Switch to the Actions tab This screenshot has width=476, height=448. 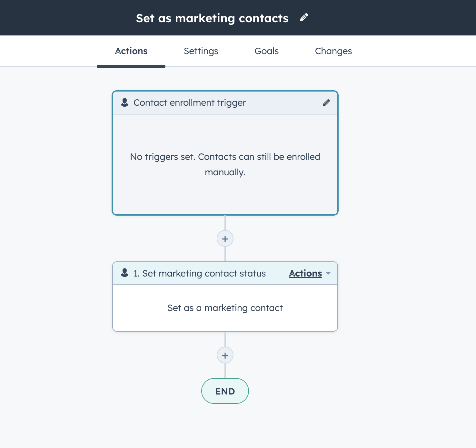[x=131, y=51]
